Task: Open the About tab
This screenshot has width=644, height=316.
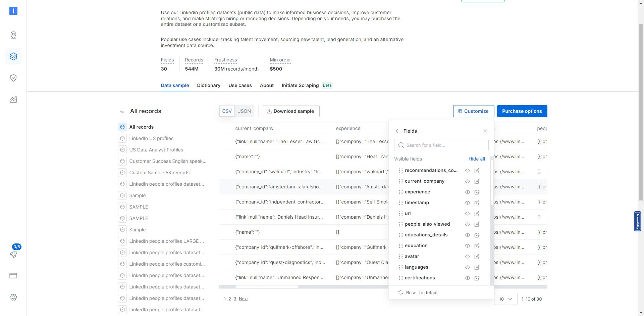Action: (267, 85)
